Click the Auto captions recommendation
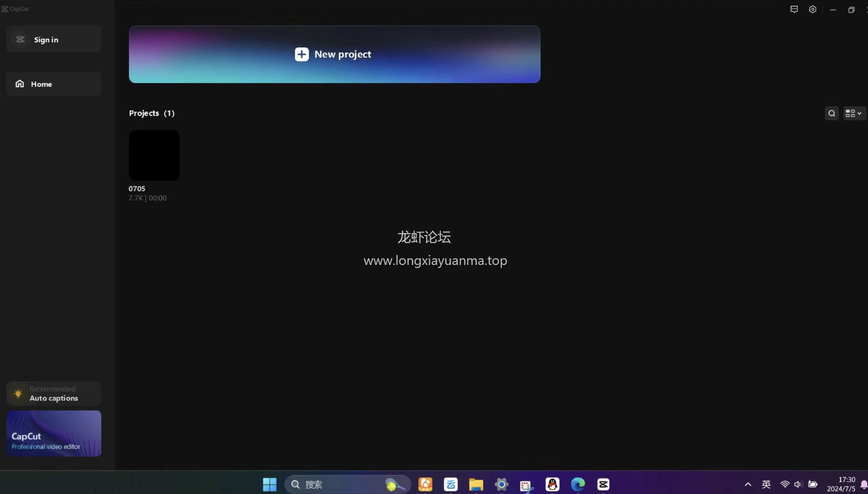The width and height of the screenshot is (868, 494). tap(54, 393)
